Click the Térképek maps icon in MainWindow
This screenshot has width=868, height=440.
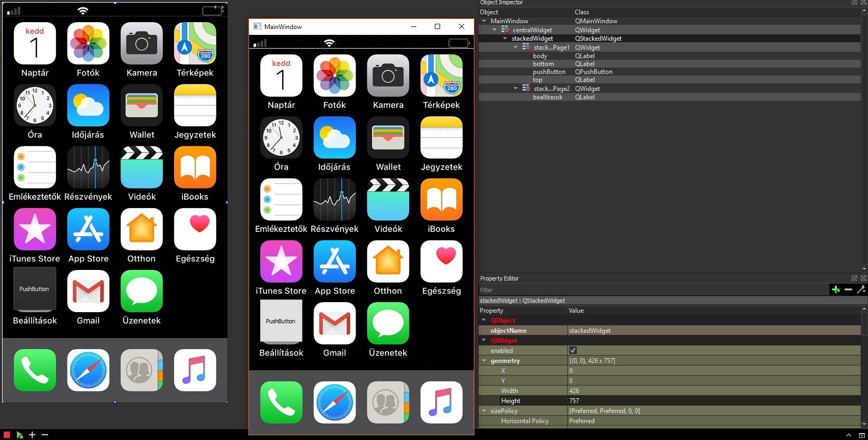[442, 76]
